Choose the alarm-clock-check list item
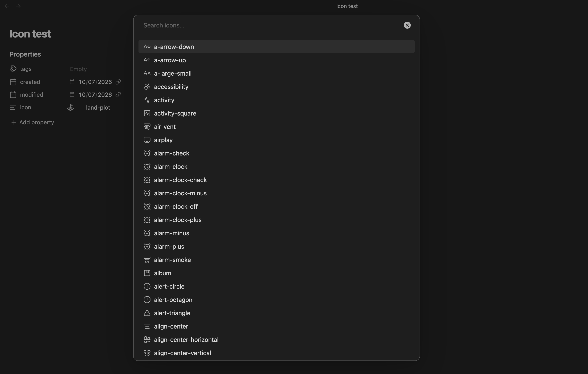The image size is (588, 374). [276, 180]
